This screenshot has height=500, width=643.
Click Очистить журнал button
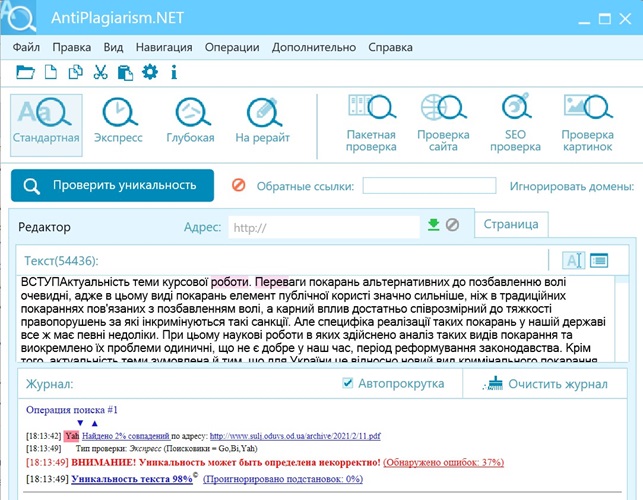click(545, 384)
